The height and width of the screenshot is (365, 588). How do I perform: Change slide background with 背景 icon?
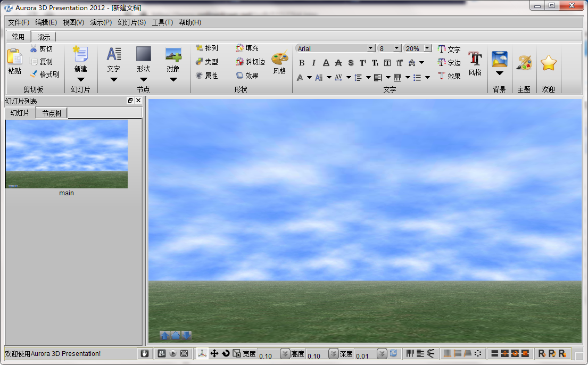499,60
